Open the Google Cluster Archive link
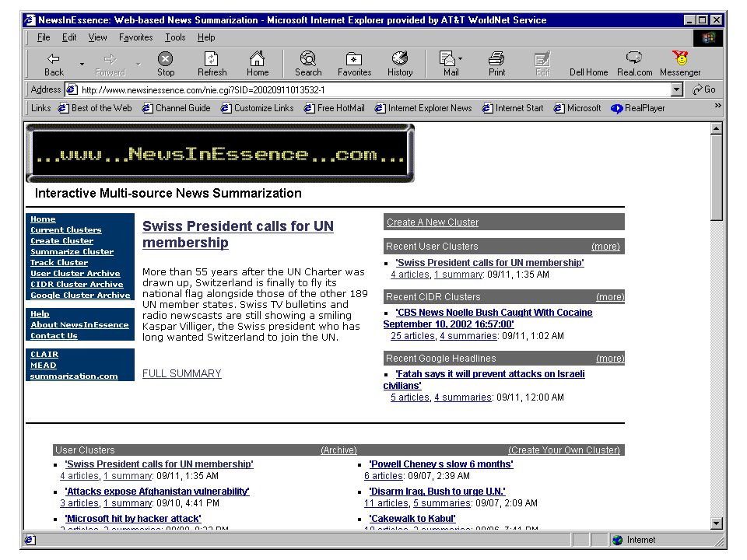This screenshot has height=560, width=747. pos(80,296)
